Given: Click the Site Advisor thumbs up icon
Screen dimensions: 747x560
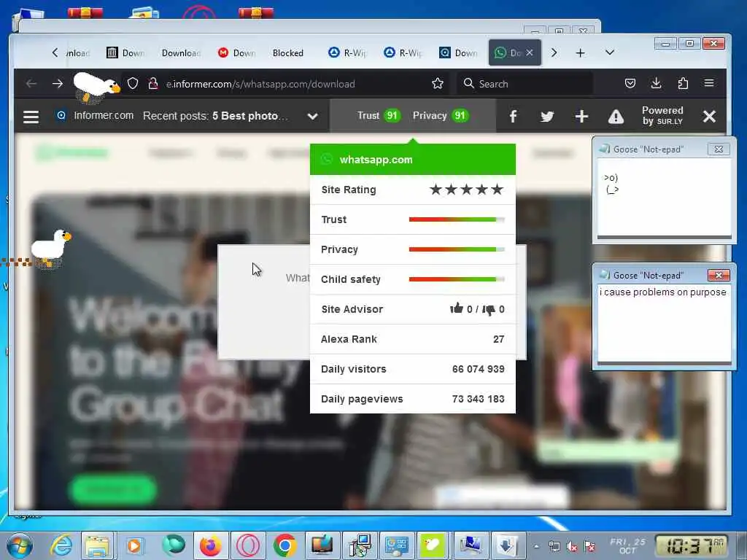Looking at the screenshot, I should [457, 308].
